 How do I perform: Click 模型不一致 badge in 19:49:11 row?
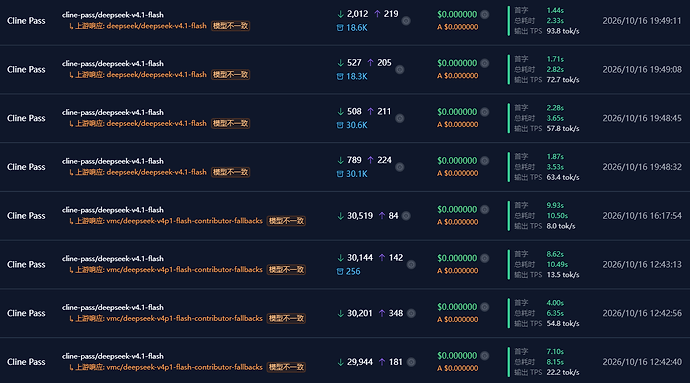coord(231,26)
